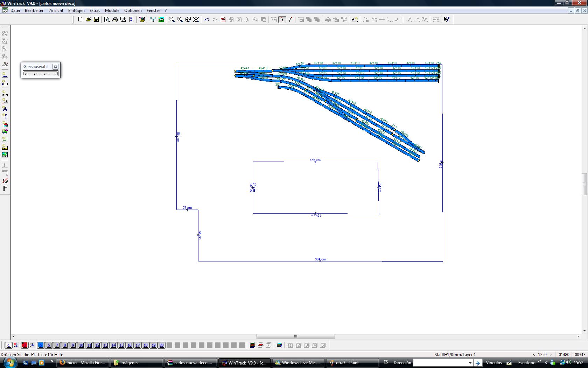The width and height of the screenshot is (588, 368).
Task: Insert a building with house icon
Action: (x=5, y=124)
